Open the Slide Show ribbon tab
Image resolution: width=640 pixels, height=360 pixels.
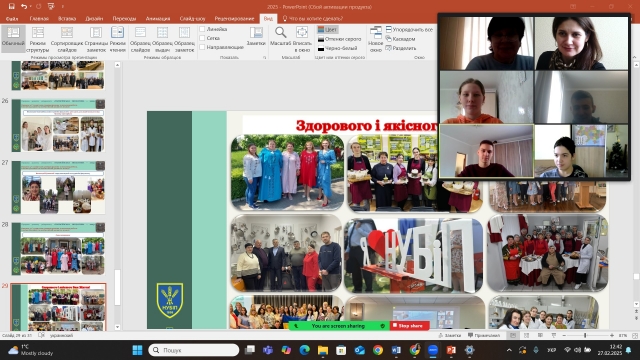pos(193,18)
